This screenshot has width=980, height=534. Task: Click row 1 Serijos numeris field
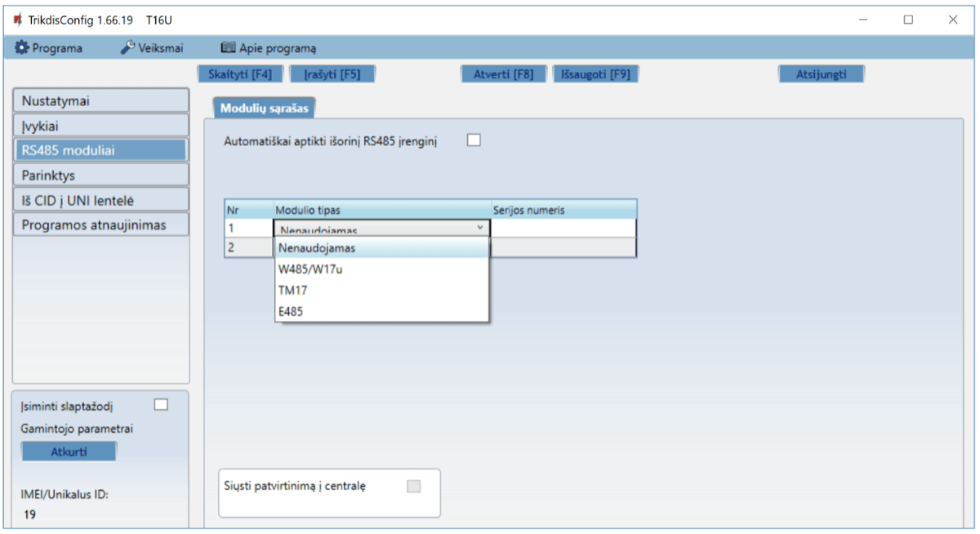pyautogui.click(x=563, y=229)
